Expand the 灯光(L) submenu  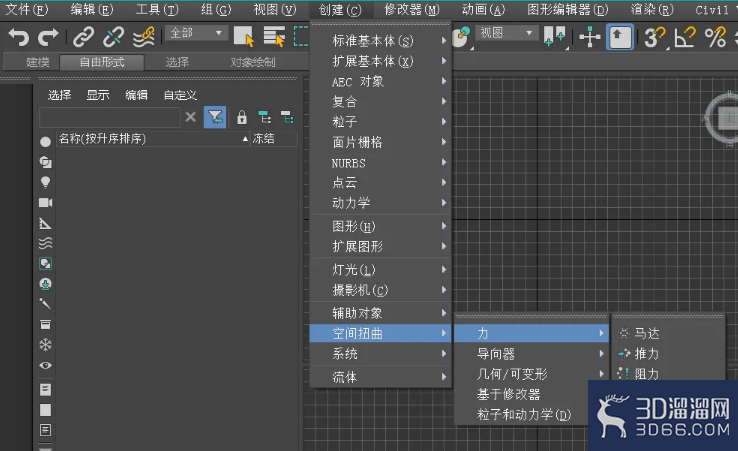pyautogui.click(x=381, y=270)
